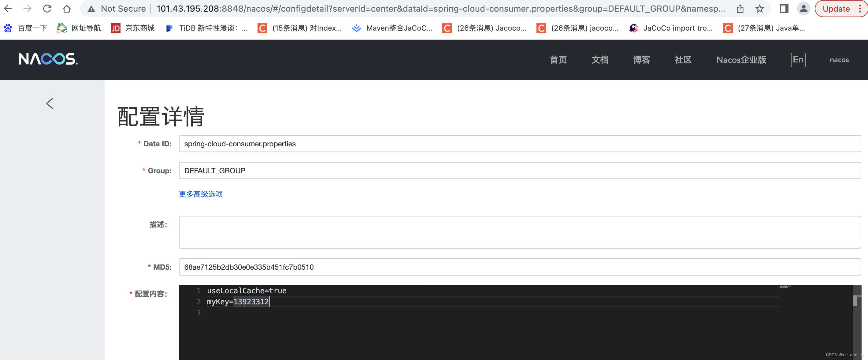Click the Data ID input field
Viewport: 868px width, 360px height.
(520, 144)
